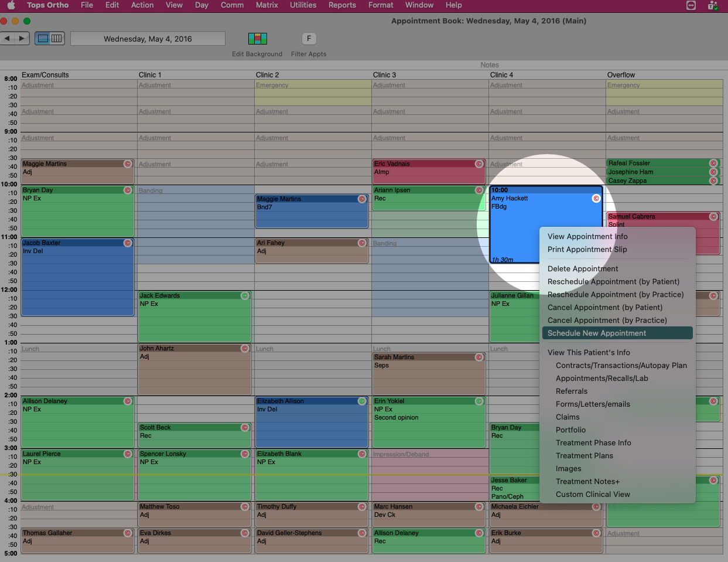Click the status icon on Josephine Ham's appointment
The image size is (728, 562).
713,172
